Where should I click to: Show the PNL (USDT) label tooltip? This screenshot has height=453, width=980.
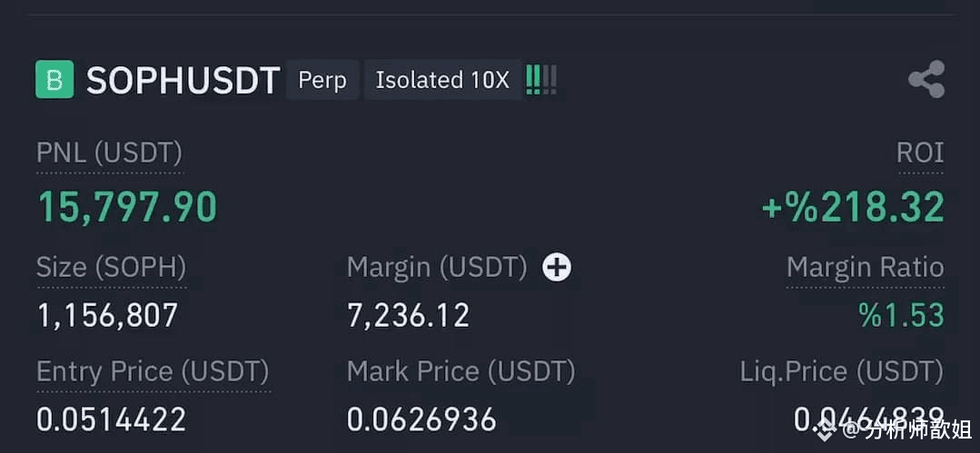tap(109, 153)
